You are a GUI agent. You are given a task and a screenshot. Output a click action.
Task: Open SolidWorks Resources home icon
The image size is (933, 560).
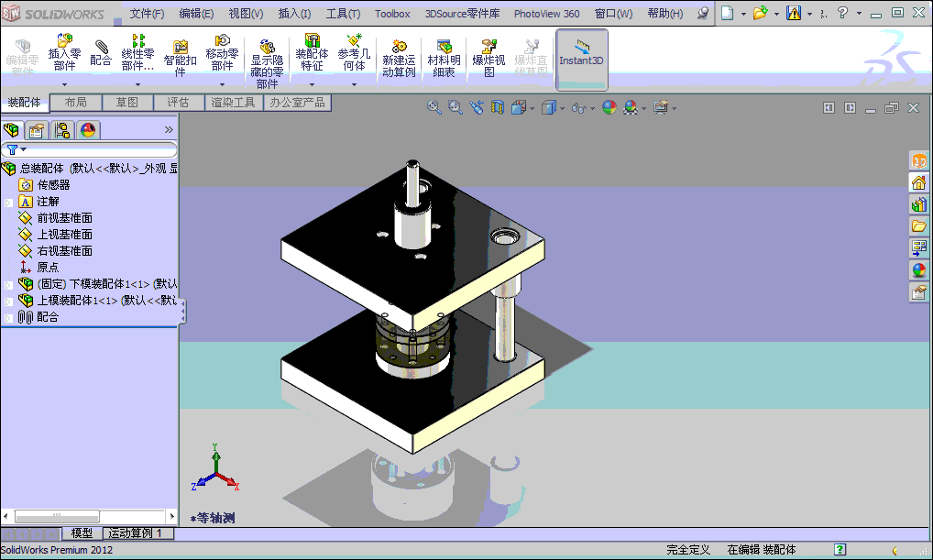[x=919, y=182]
